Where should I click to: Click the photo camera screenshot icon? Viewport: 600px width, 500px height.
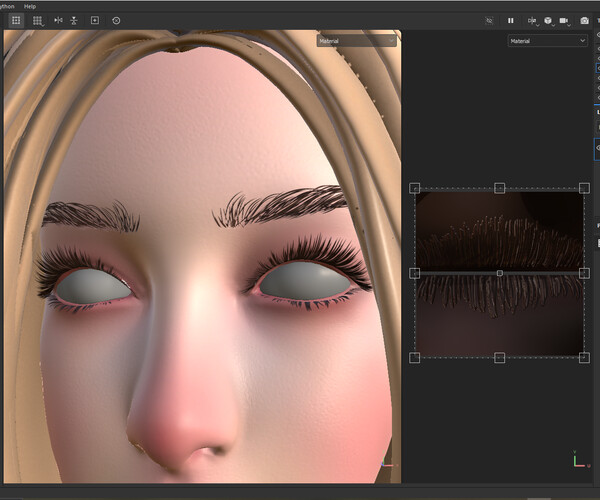[x=584, y=21]
